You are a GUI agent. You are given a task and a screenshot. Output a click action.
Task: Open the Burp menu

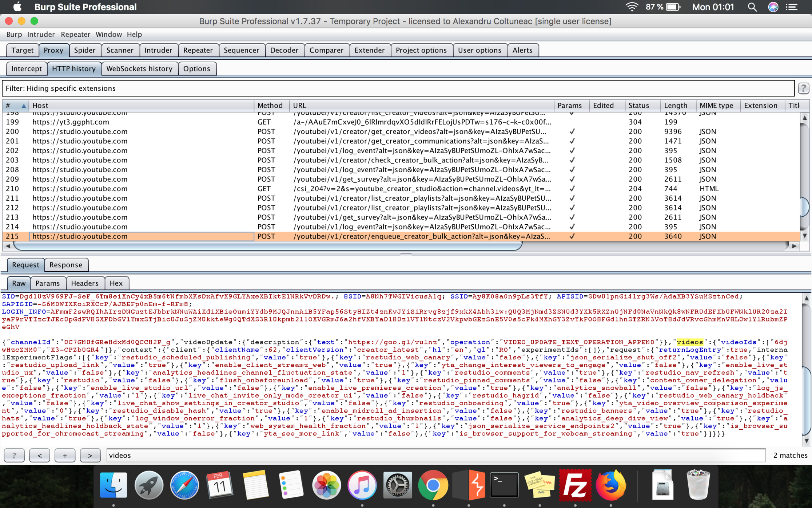click(x=14, y=34)
